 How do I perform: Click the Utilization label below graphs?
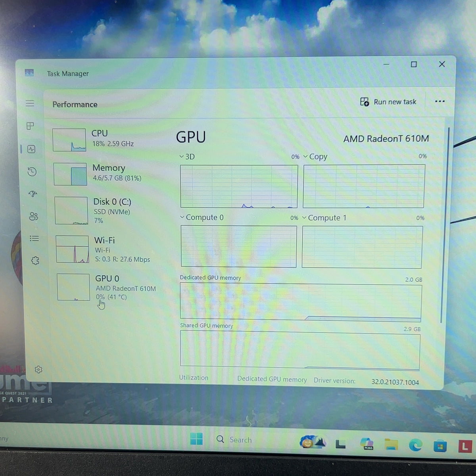coord(194,378)
